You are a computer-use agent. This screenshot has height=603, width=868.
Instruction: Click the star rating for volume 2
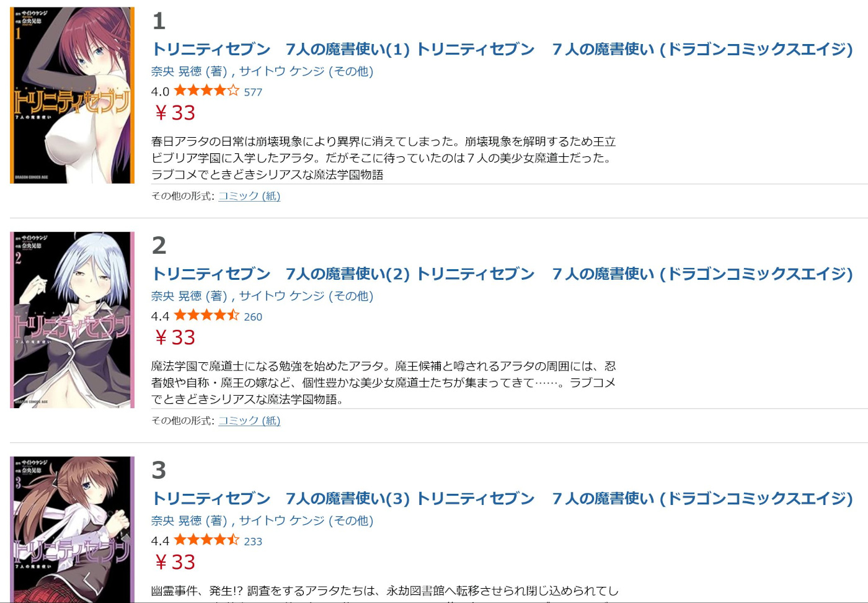coord(206,316)
